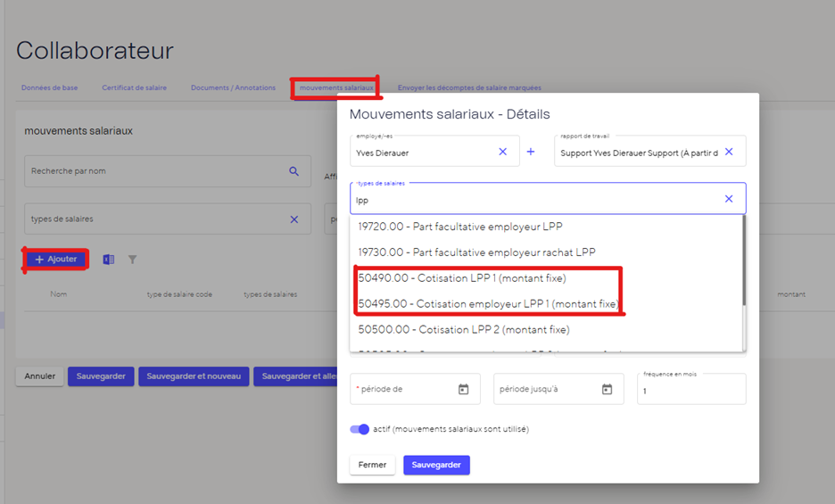This screenshot has height=504, width=835.
Task: Select 50495.00 Cotisation employeur LPP 1
Action: coord(488,304)
